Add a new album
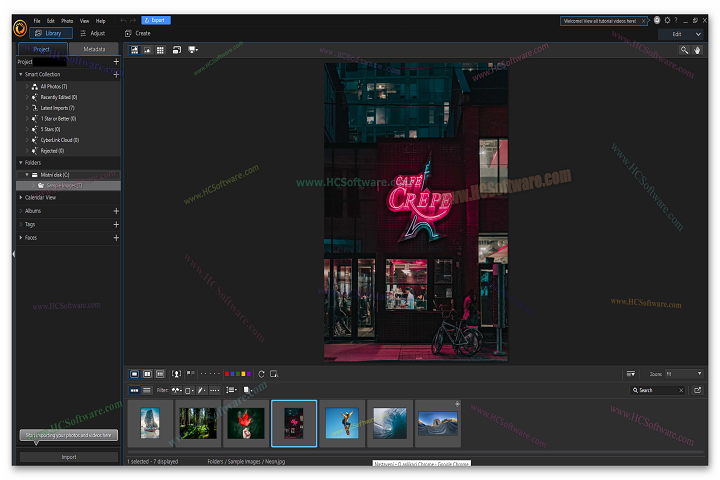The image size is (720, 480). click(x=116, y=211)
